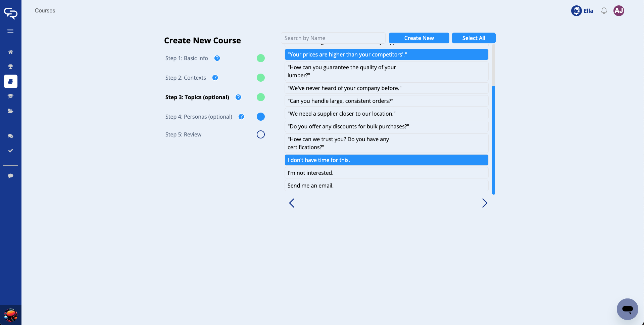The image size is (644, 325).
Task: Open the folder icon in sidebar
Action: pos(10,111)
